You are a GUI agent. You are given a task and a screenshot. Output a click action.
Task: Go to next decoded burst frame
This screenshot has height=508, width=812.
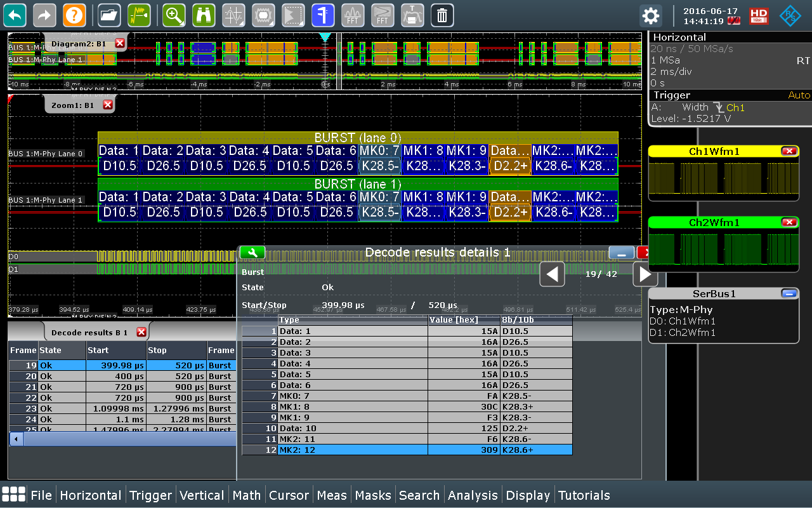645,274
